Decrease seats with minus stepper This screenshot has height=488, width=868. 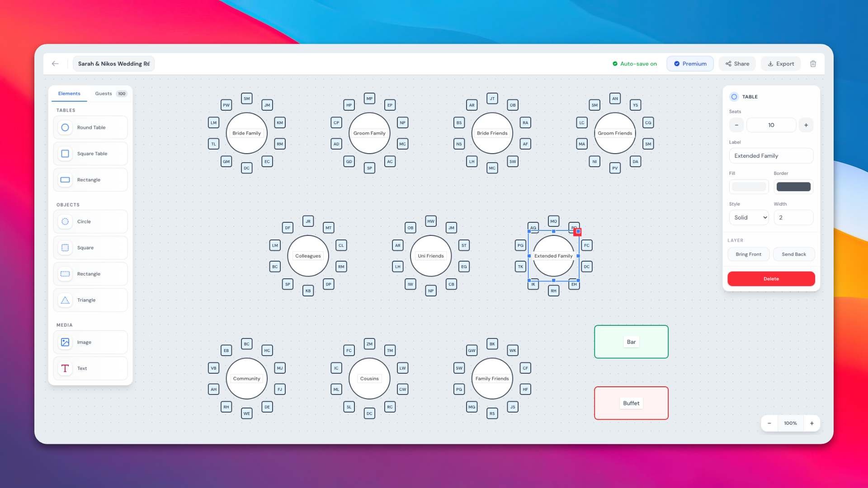click(x=736, y=125)
